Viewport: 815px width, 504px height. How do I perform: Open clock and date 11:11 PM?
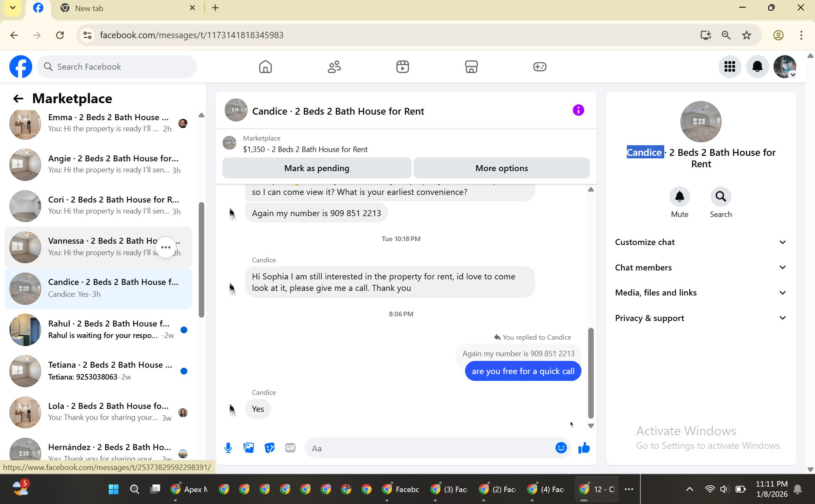[x=772, y=489]
